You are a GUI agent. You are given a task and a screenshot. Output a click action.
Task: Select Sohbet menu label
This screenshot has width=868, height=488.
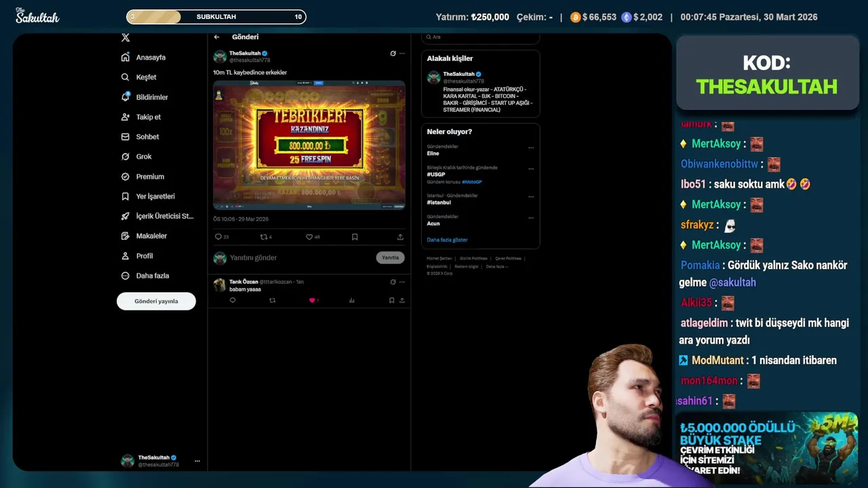point(148,137)
